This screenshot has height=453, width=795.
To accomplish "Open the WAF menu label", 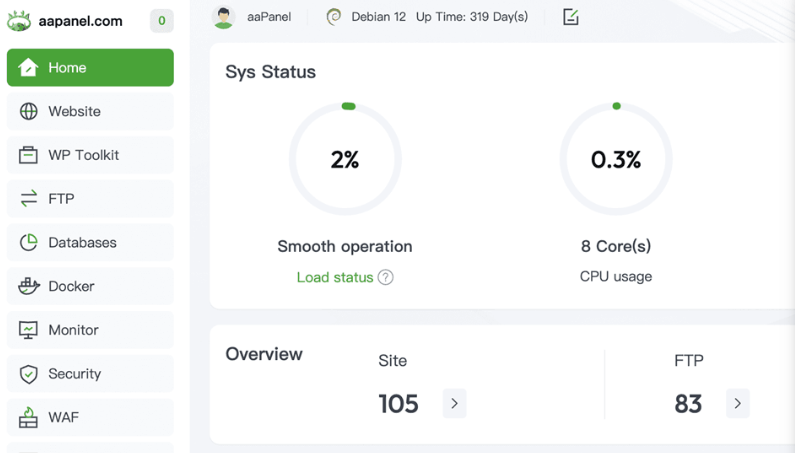I will [63, 417].
